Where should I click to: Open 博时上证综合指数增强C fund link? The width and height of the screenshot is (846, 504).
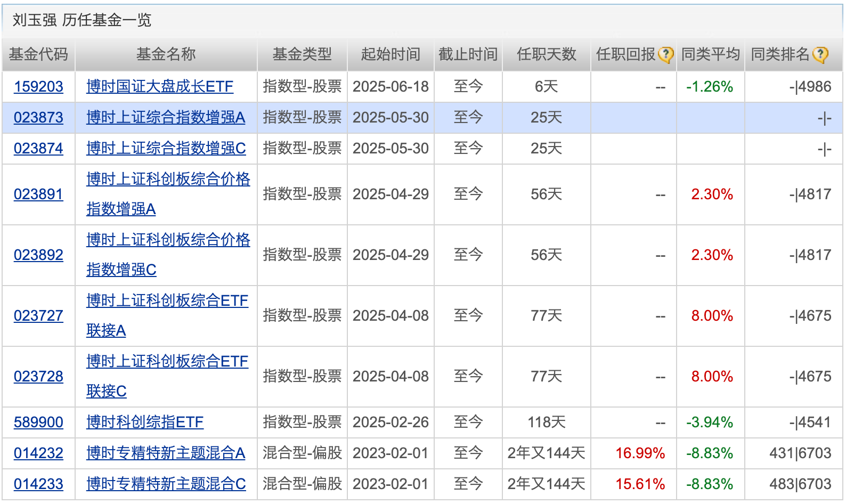pos(166,149)
